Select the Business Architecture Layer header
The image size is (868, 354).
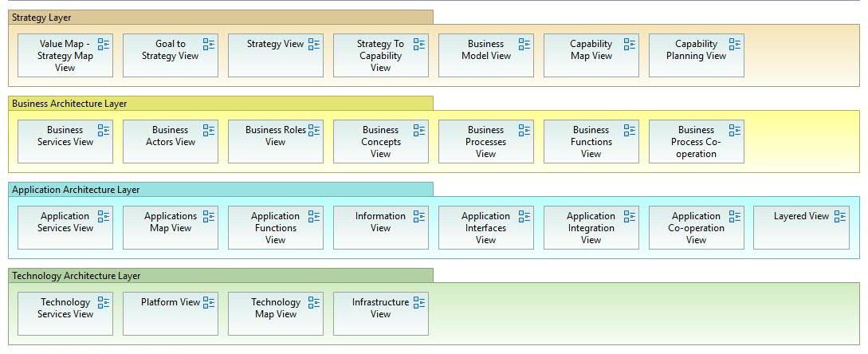220,103
